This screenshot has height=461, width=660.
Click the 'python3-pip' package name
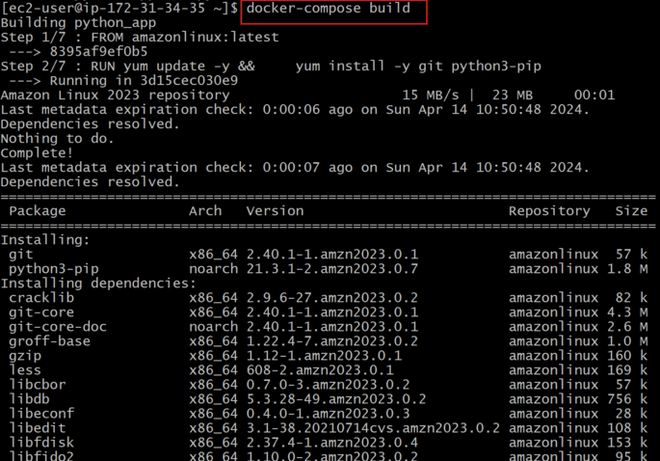(x=54, y=269)
